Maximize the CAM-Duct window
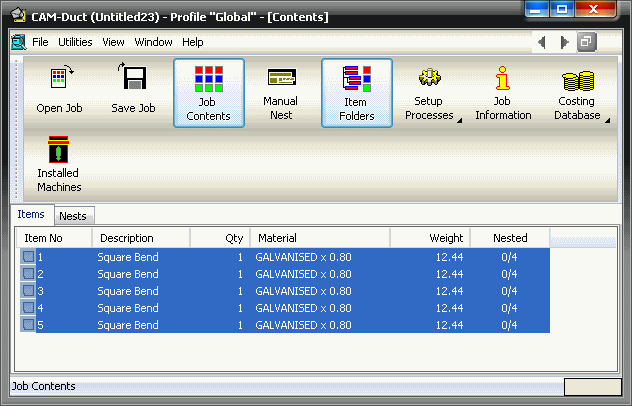Screen dimensions: 632x406 (562, 9)
